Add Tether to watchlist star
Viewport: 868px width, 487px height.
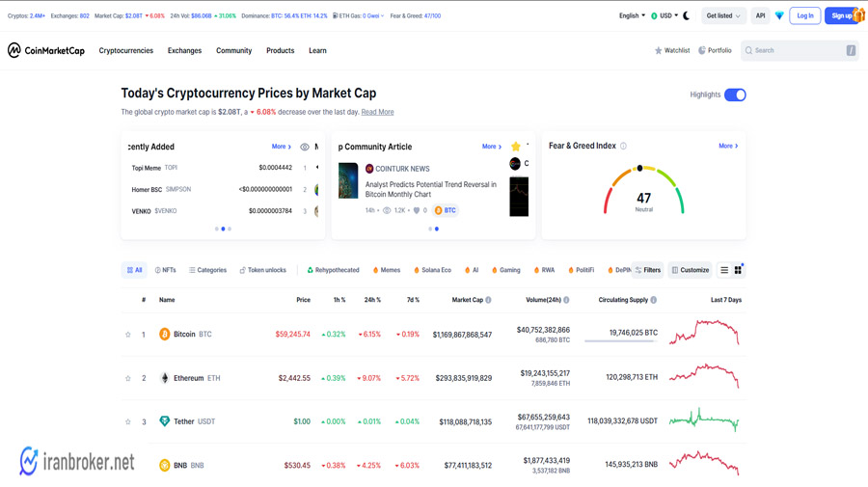pyautogui.click(x=128, y=421)
